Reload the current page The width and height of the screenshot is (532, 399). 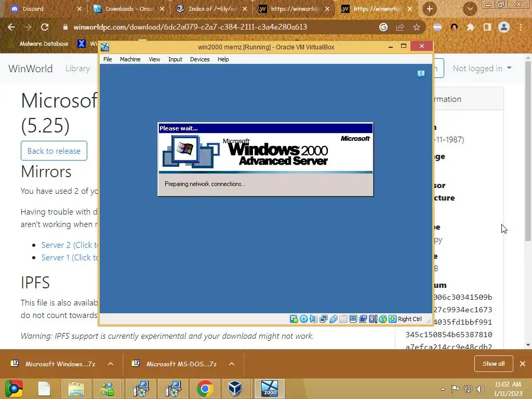coord(45,27)
